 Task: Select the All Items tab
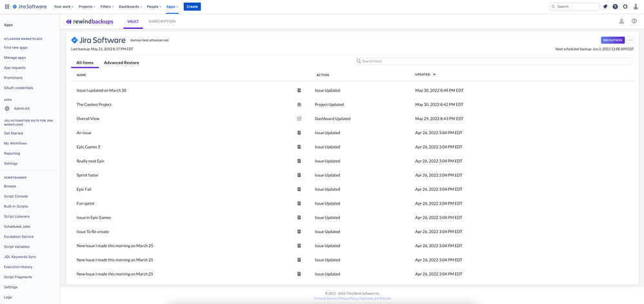(85, 63)
